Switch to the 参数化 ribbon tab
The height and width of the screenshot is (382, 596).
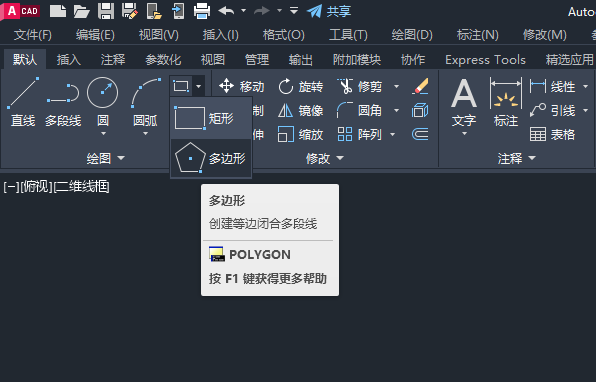(163, 59)
